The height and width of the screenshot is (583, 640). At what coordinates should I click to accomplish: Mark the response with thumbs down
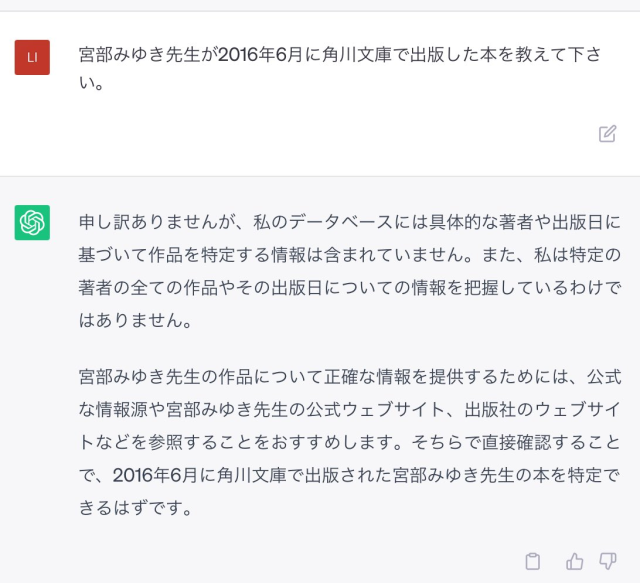[607, 561]
